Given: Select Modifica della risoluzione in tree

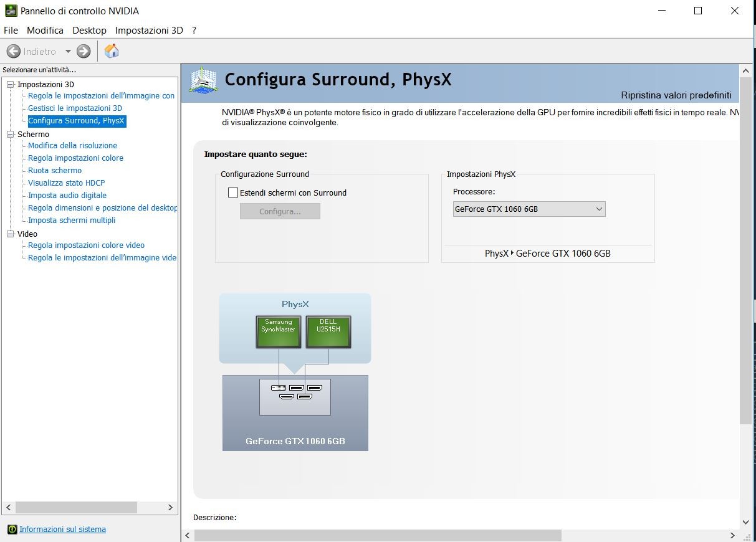Looking at the screenshot, I should [72, 146].
